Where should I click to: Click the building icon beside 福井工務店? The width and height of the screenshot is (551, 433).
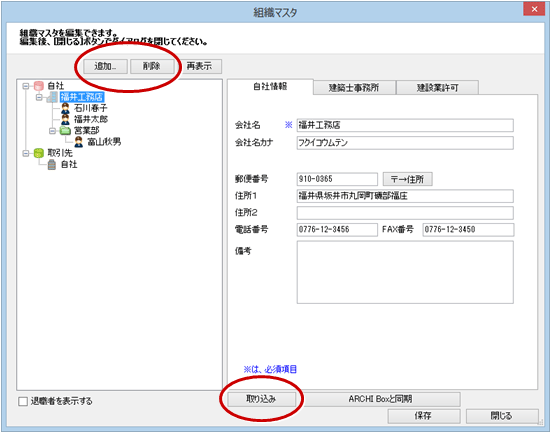coord(52,97)
